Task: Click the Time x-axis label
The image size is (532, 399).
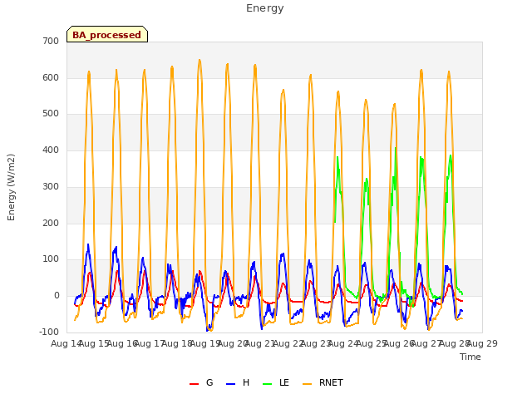Action: [x=470, y=357]
